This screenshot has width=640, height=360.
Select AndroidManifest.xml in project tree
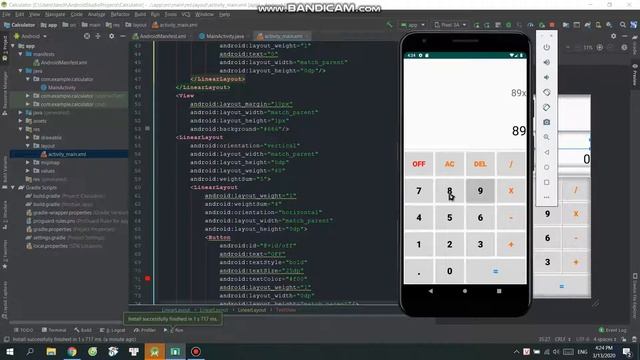(63, 63)
